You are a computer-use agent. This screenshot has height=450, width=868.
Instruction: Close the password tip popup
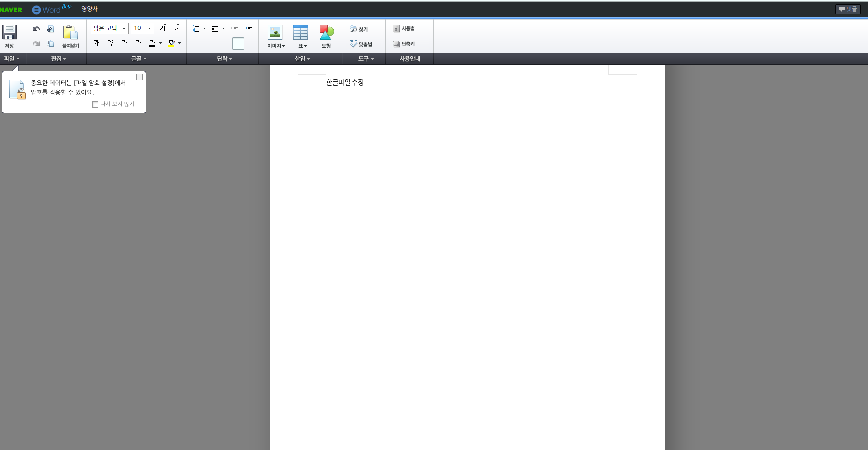point(140,77)
